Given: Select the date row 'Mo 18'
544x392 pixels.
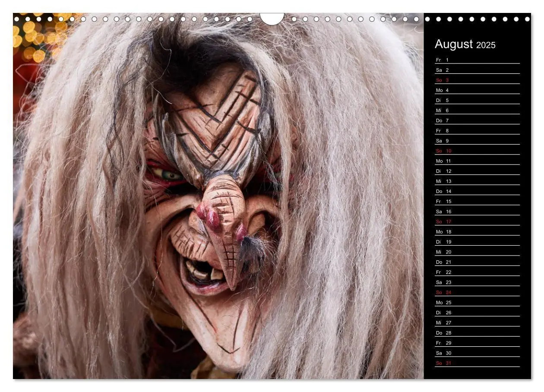Looking at the screenshot, I should coord(477,232).
